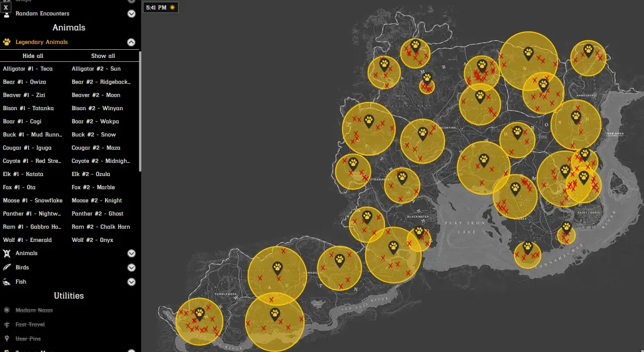Click Coyote #2 - Midnigh... entry
This screenshot has width=644, height=352.
101,161
